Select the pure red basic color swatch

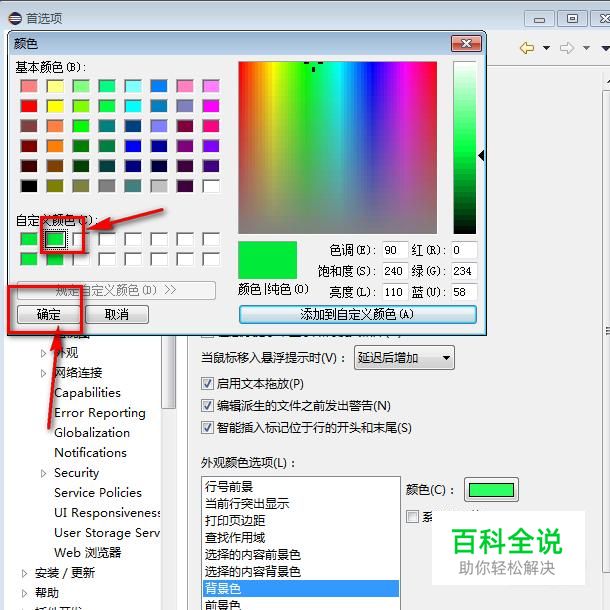[x=29, y=105]
